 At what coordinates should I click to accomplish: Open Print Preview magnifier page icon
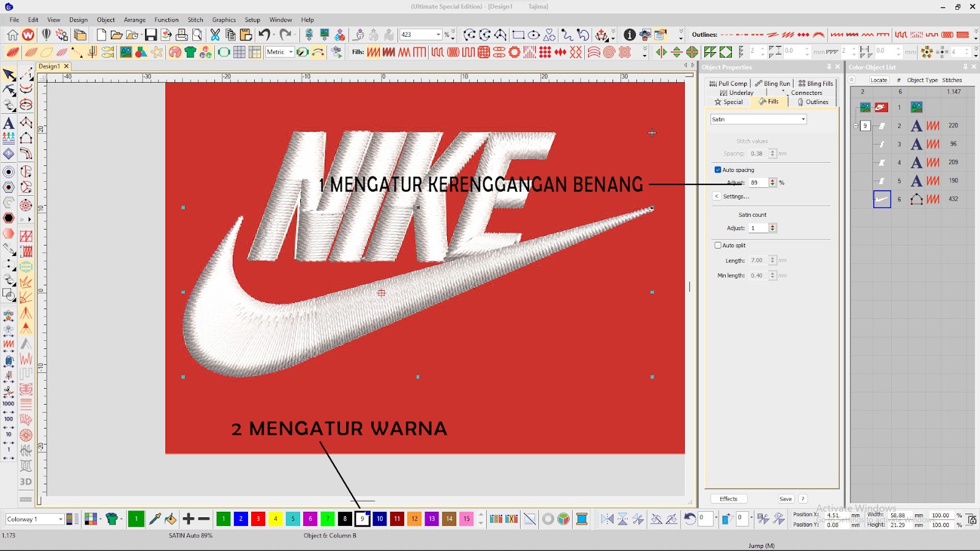click(x=197, y=35)
